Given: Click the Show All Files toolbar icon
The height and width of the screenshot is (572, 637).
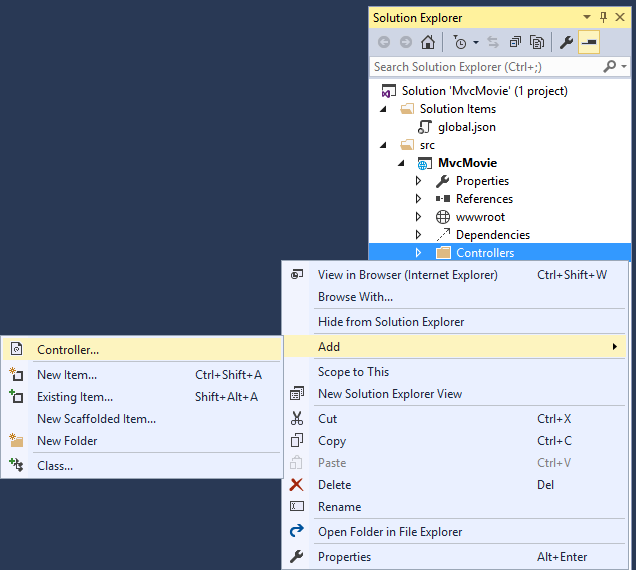Looking at the screenshot, I should tap(537, 42).
